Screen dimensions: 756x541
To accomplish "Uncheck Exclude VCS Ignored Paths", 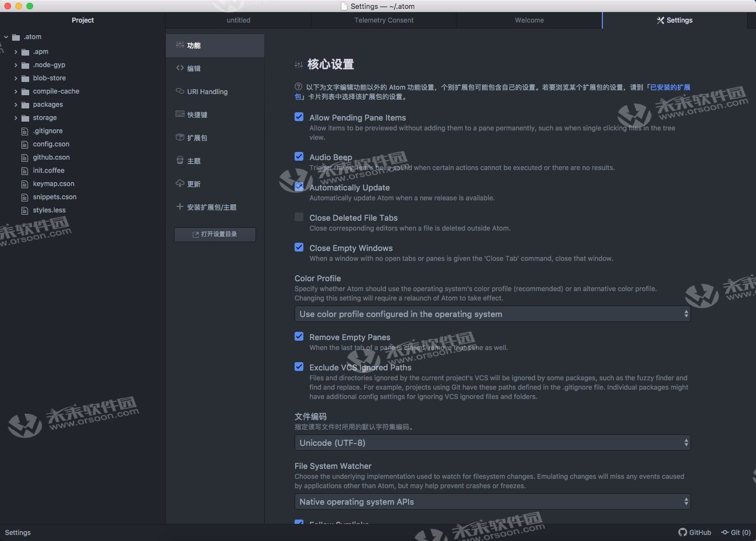I will tap(299, 367).
